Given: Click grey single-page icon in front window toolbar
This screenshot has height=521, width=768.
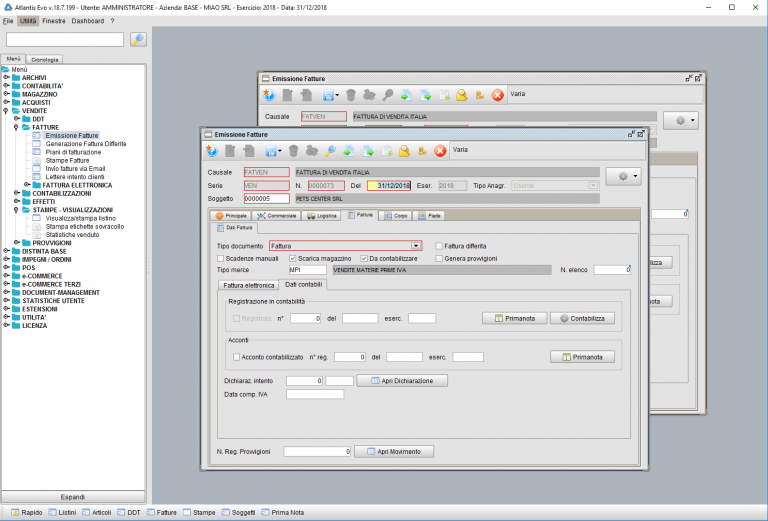Looking at the screenshot, I should [230, 151].
